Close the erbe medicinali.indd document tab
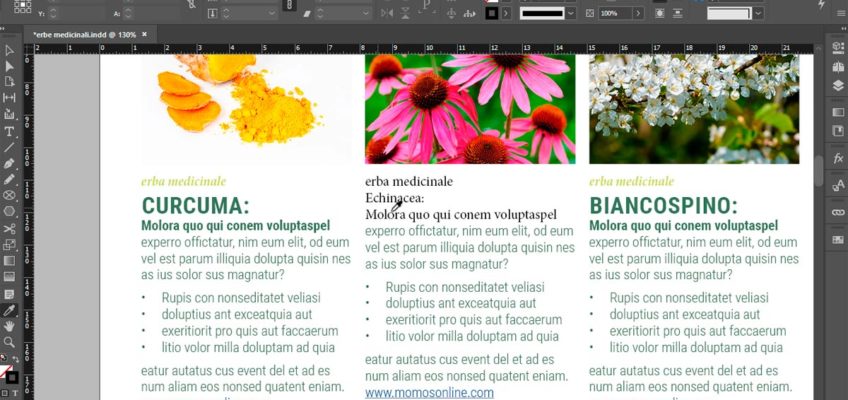848x400 pixels. tap(144, 34)
